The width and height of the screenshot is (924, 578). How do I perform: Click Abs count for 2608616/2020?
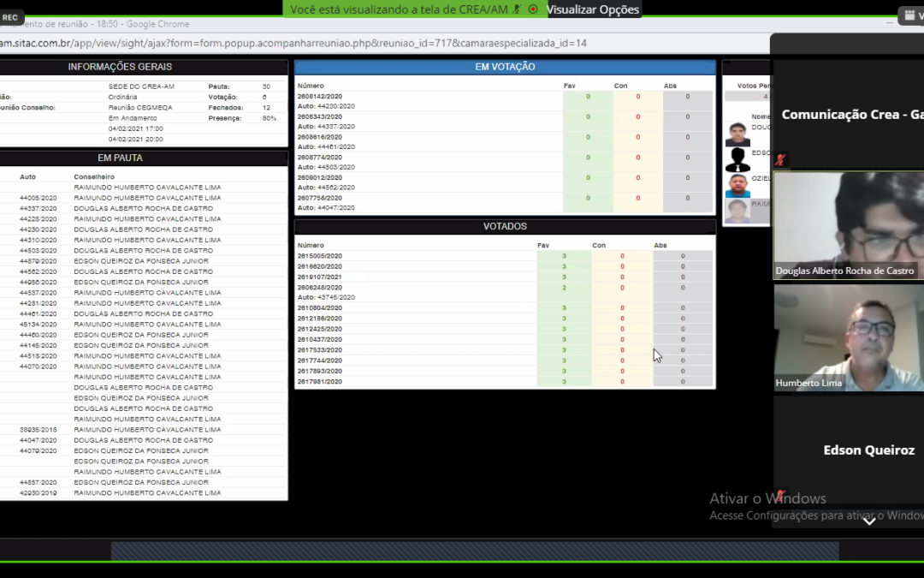pyautogui.click(x=687, y=137)
